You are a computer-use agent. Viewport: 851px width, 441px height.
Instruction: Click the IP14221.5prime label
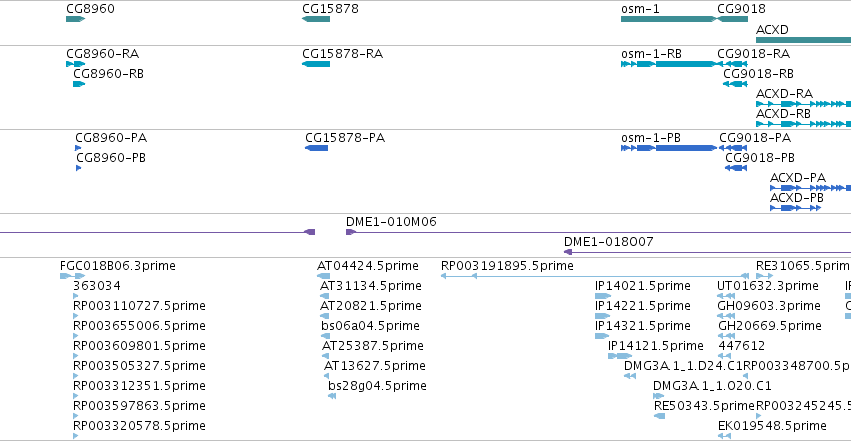[643, 306]
